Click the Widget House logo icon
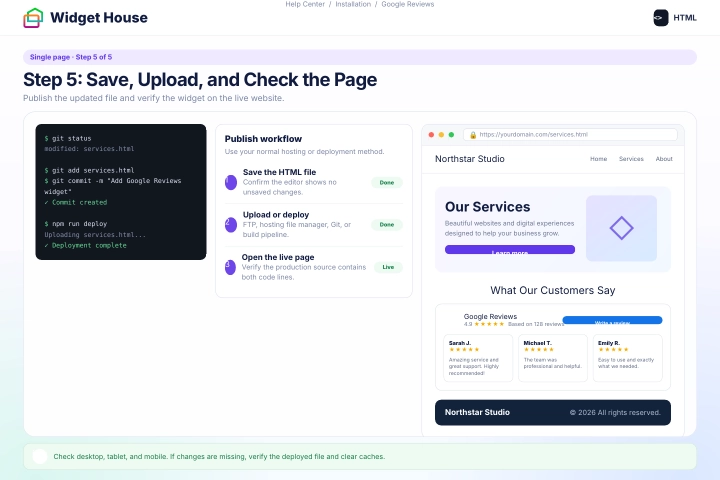 click(x=33, y=18)
